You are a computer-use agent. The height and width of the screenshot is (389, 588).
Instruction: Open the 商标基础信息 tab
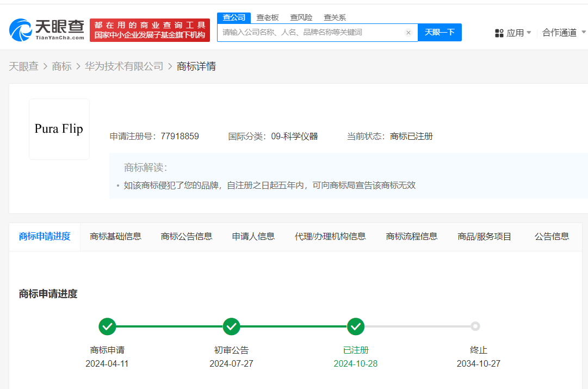click(115, 236)
